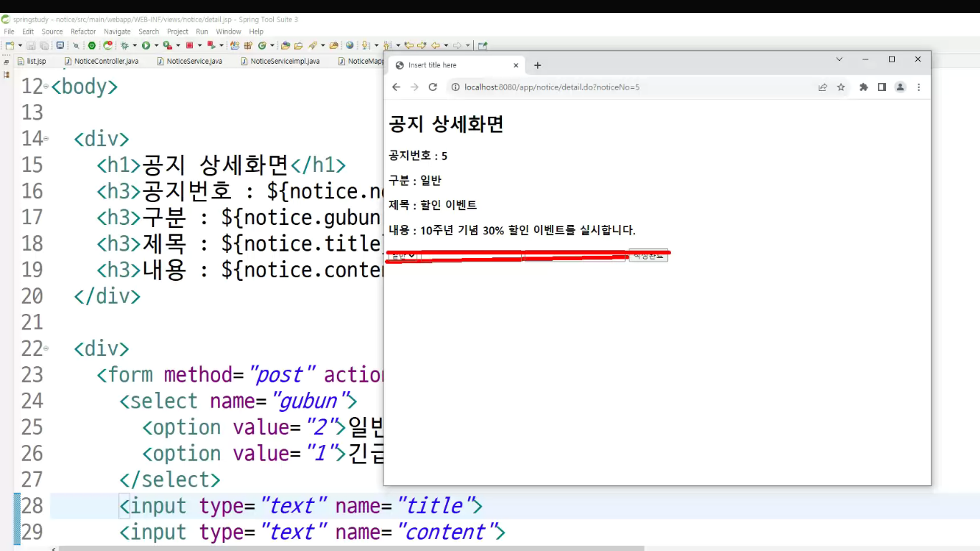Open the Run menu
Image resolution: width=980 pixels, height=551 pixels.
pyautogui.click(x=202, y=32)
